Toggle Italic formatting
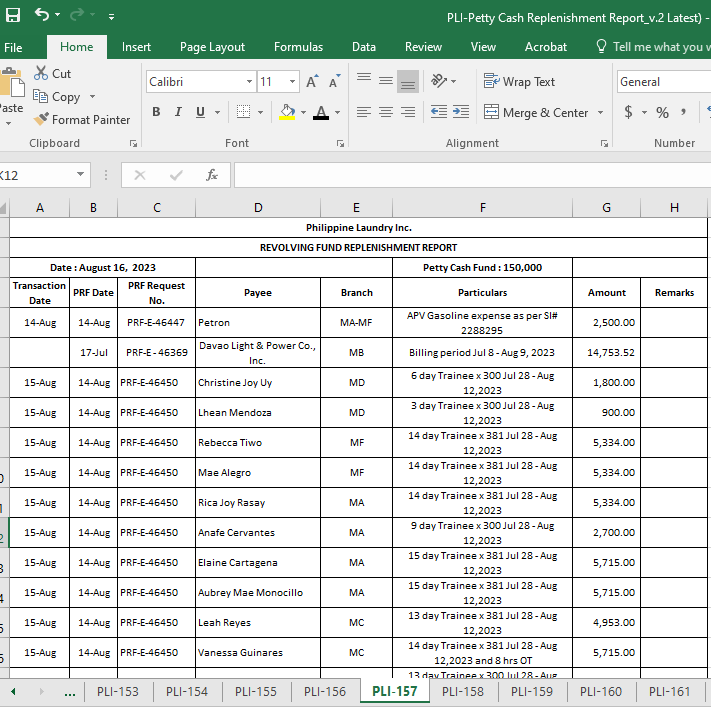This screenshot has height=707, width=711. [x=178, y=112]
